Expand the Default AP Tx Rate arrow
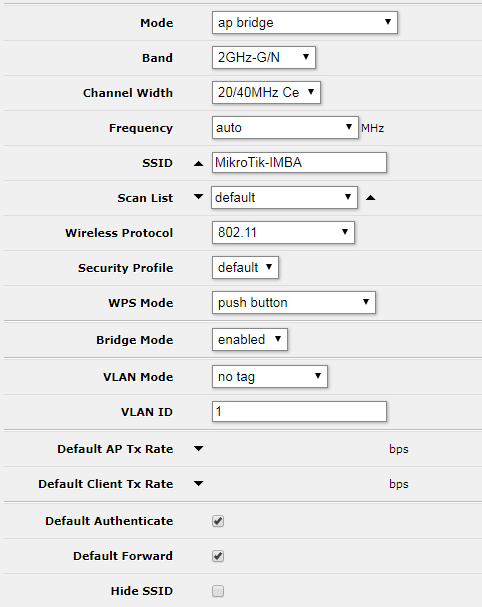The width and height of the screenshot is (482, 607). pyautogui.click(x=199, y=449)
